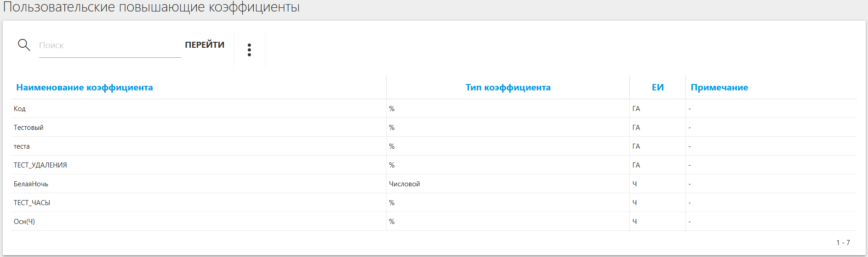Click the ГА unit in Код row
Image resolution: width=868 pixels, height=257 pixels.
click(x=636, y=109)
